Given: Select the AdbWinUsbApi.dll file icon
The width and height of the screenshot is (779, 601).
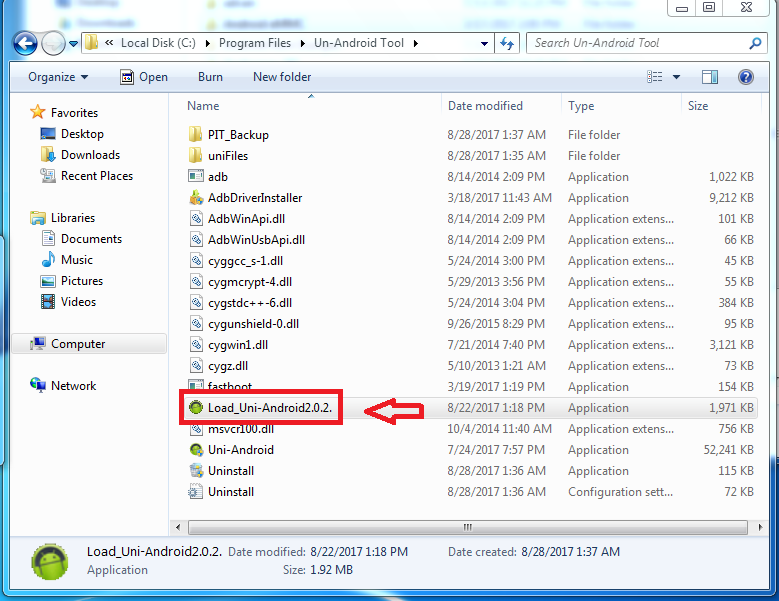Looking at the screenshot, I should pyautogui.click(x=196, y=239).
